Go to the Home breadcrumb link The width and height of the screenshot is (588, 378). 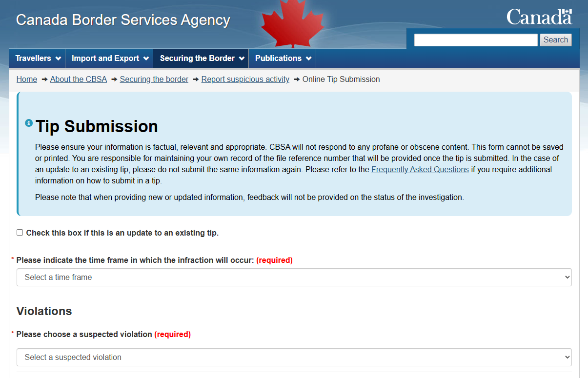(27, 79)
